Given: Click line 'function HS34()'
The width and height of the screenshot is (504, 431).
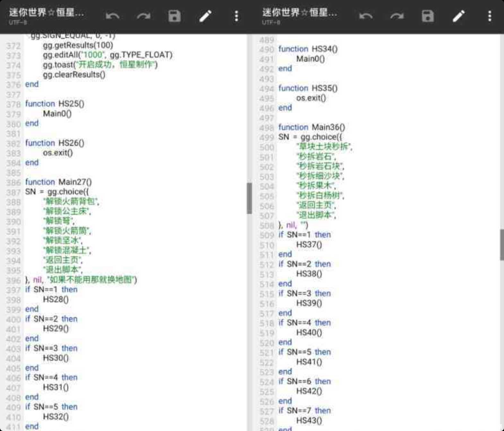Looking at the screenshot, I should (x=308, y=49).
